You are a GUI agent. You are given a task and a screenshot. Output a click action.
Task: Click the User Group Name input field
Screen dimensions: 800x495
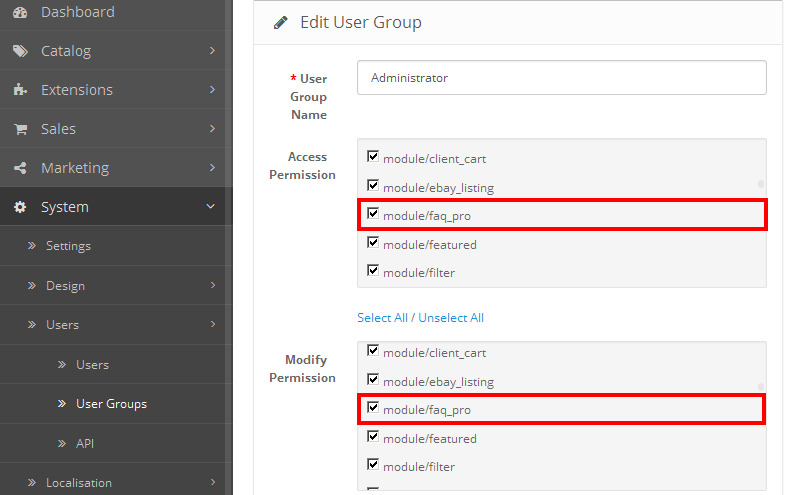(x=561, y=78)
